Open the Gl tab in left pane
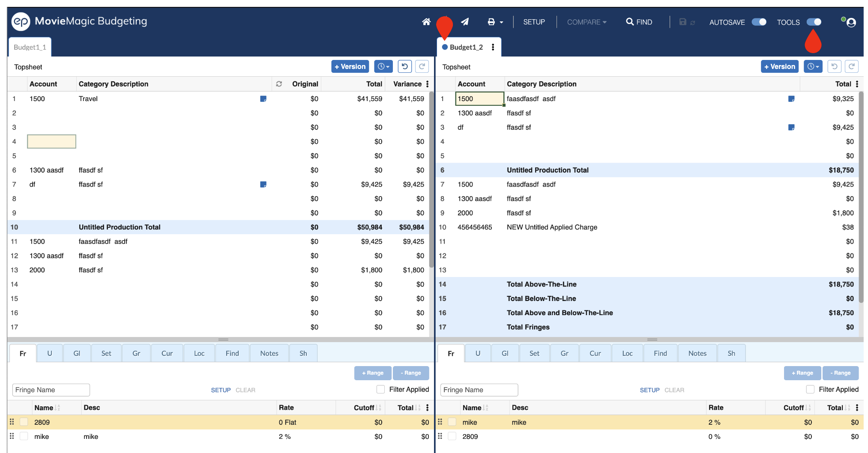This screenshot has width=868, height=453. pyautogui.click(x=77, y=353)
